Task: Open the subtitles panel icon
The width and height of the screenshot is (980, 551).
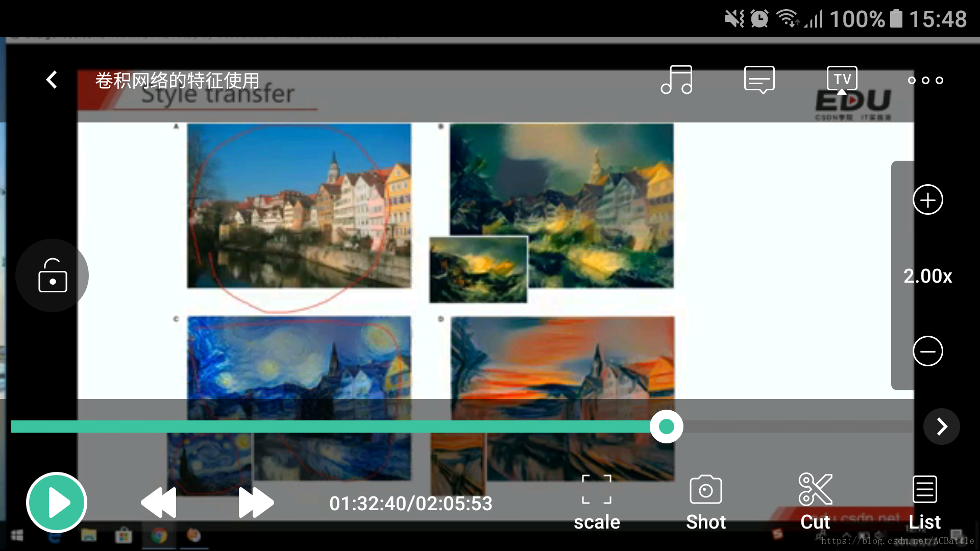Action: pos(759,80)
